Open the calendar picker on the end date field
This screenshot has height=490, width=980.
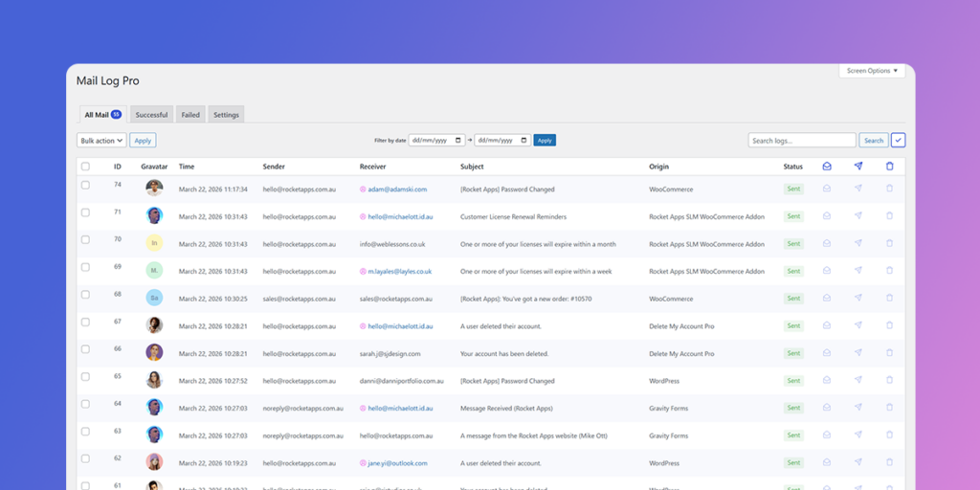[524, 141]
